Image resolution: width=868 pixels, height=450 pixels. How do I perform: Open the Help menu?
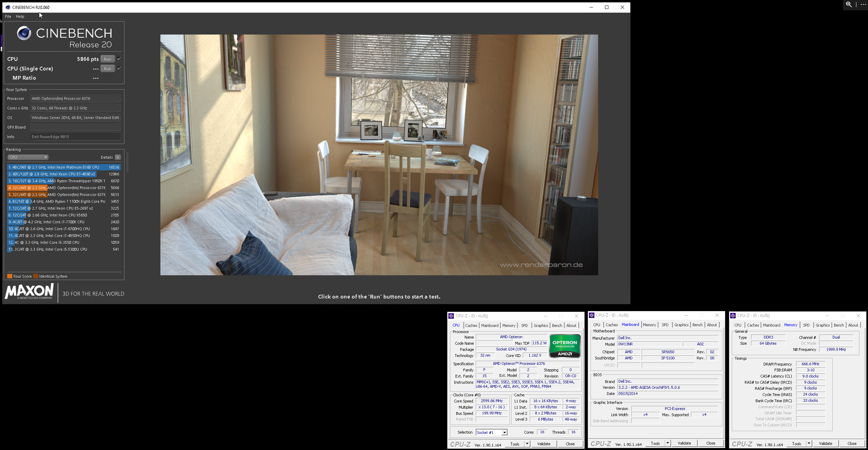pyautogui.click(x=20, y=16)
